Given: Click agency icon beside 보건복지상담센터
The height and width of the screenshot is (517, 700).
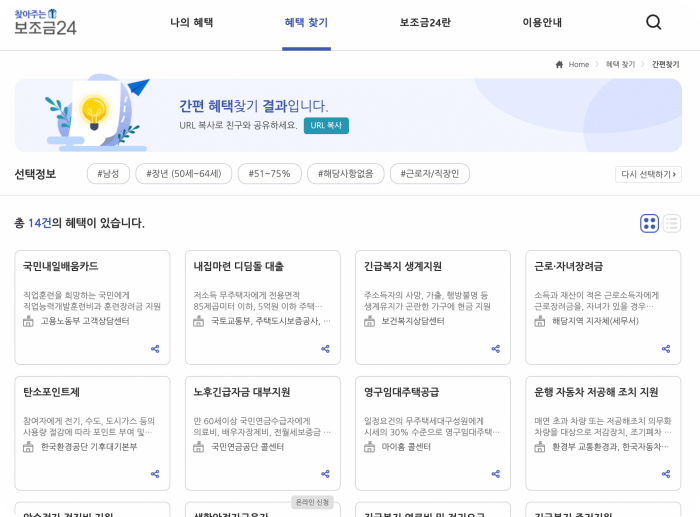Looking at the screenshot, I should (369, 321).
